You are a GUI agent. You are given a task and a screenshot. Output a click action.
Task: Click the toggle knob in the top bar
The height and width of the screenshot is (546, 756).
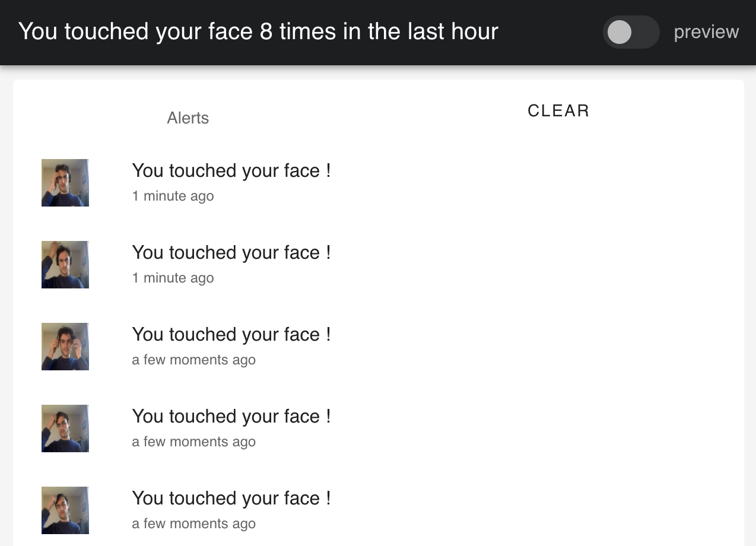click(620, 32)
